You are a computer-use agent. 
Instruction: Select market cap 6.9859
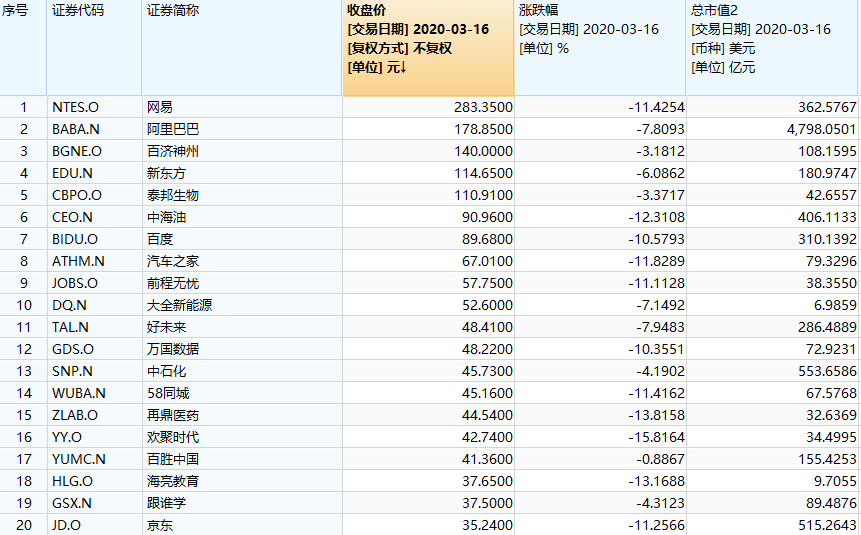(x=835, y=305)
